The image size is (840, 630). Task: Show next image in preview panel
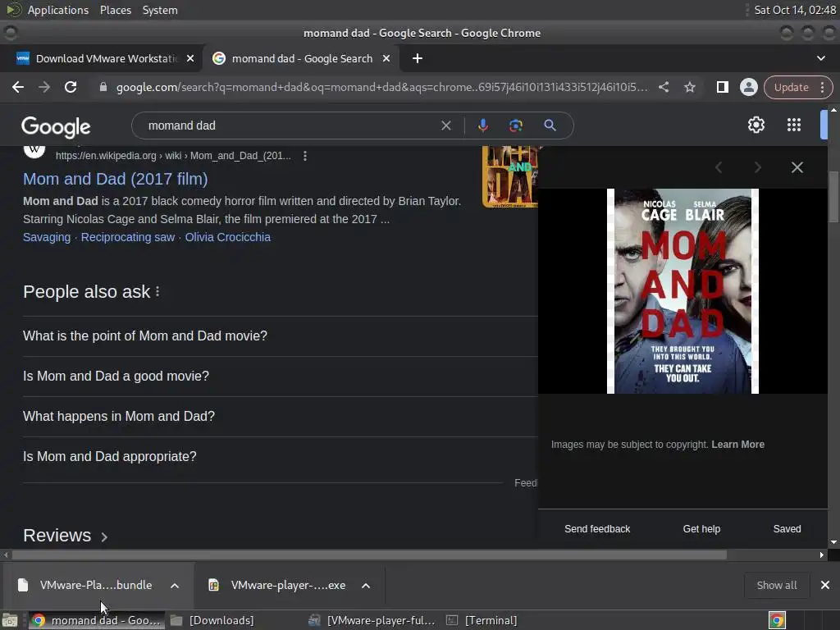757,167
